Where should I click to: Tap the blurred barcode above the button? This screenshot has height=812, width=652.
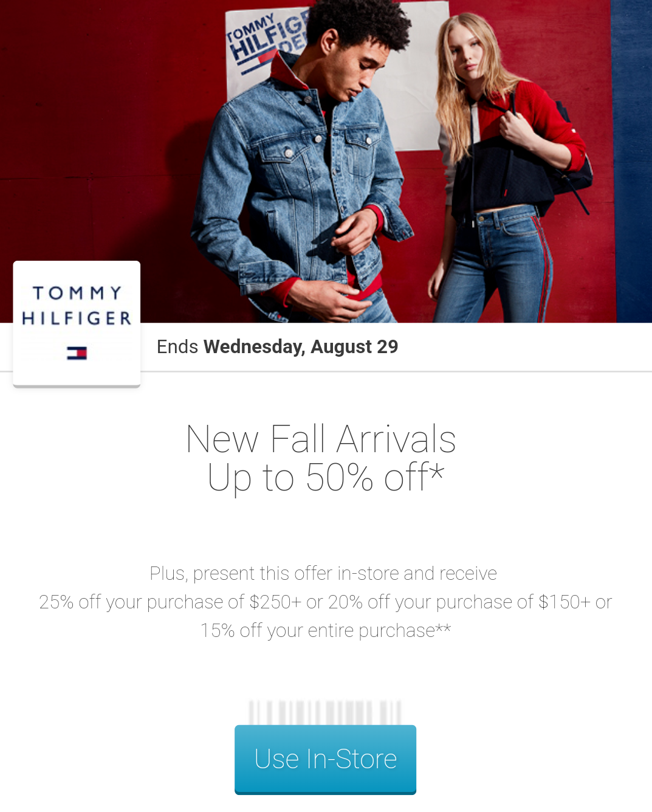coord(325,712)
